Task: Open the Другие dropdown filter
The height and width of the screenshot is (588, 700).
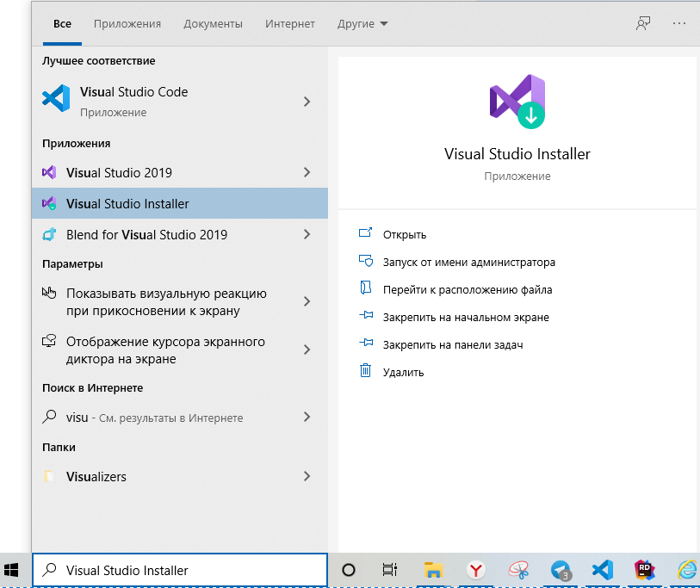Action: 362,23
